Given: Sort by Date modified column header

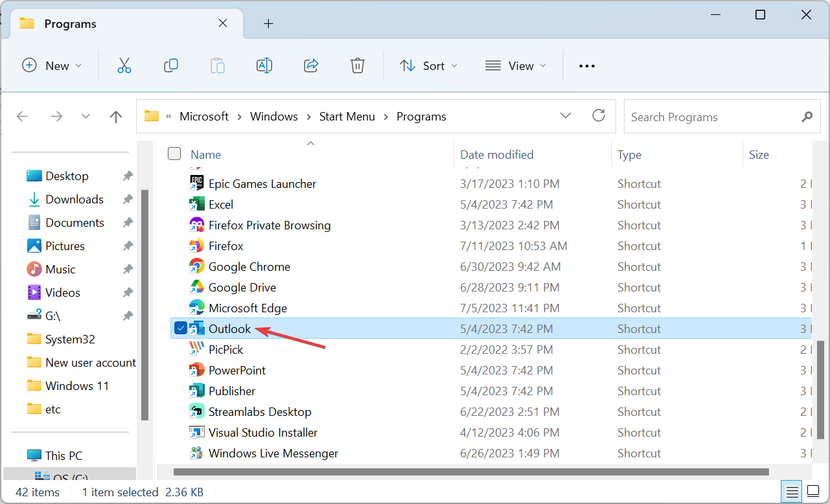Looking at the screenshot, I should point(496,154).
